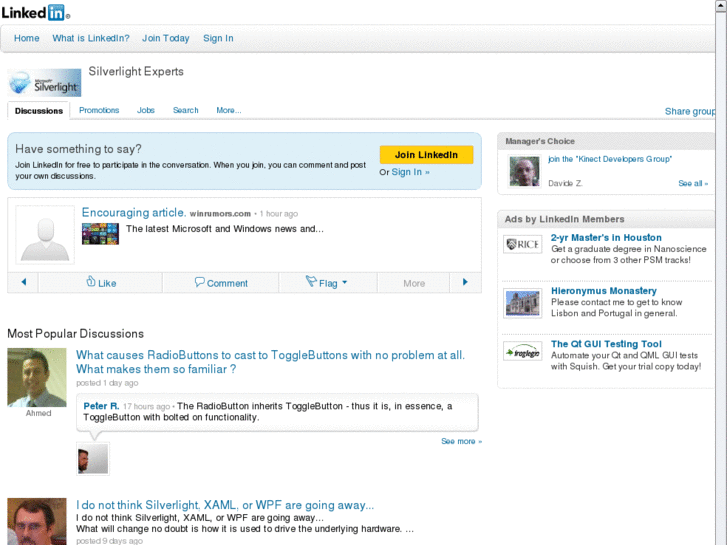
Task: Open the Hieronymus Monastery ad photo
Action: pos(523,303)
